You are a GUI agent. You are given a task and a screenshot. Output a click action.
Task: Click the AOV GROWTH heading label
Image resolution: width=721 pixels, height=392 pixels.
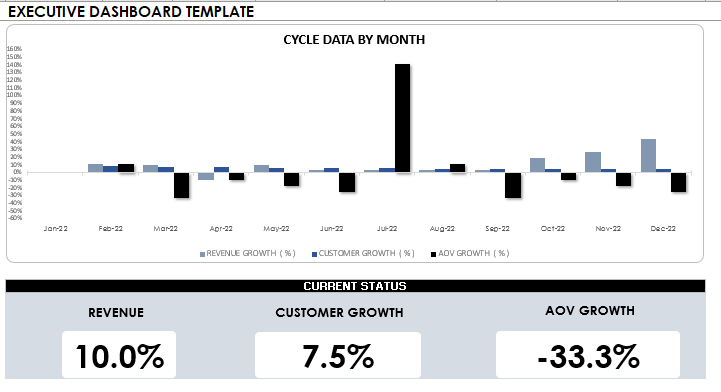click(x=590, y=311)
